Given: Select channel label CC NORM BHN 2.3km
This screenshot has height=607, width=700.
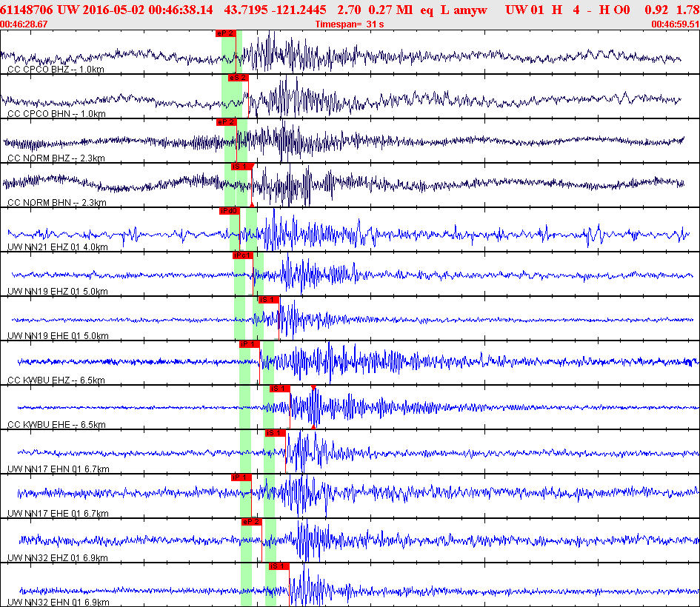Looking at the screenshot, I should pyautogui.click(x=57, y=203).
